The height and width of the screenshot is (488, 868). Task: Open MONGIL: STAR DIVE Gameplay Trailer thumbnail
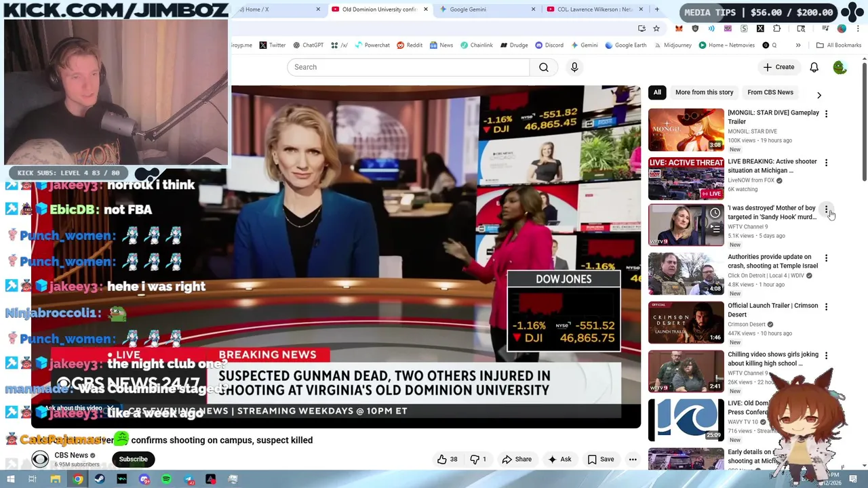[686, 129]
